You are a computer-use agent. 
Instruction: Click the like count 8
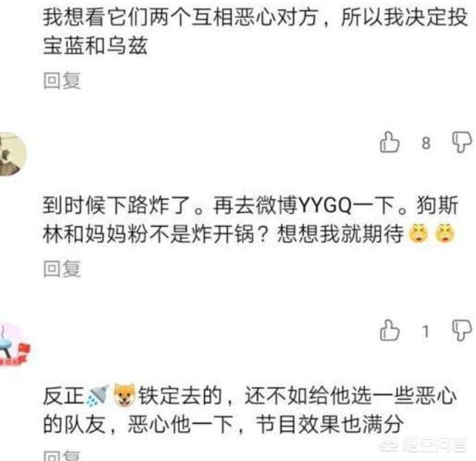coord(426,143)
